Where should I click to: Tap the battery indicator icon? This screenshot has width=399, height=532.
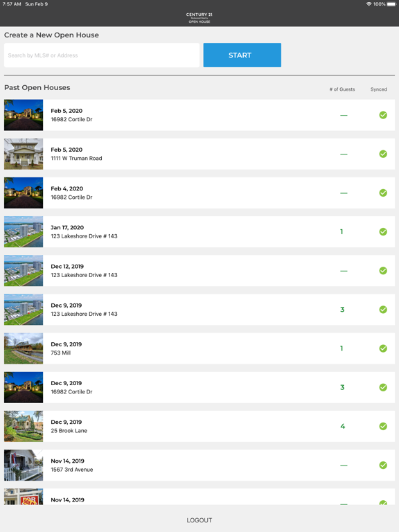click(391, 4)
